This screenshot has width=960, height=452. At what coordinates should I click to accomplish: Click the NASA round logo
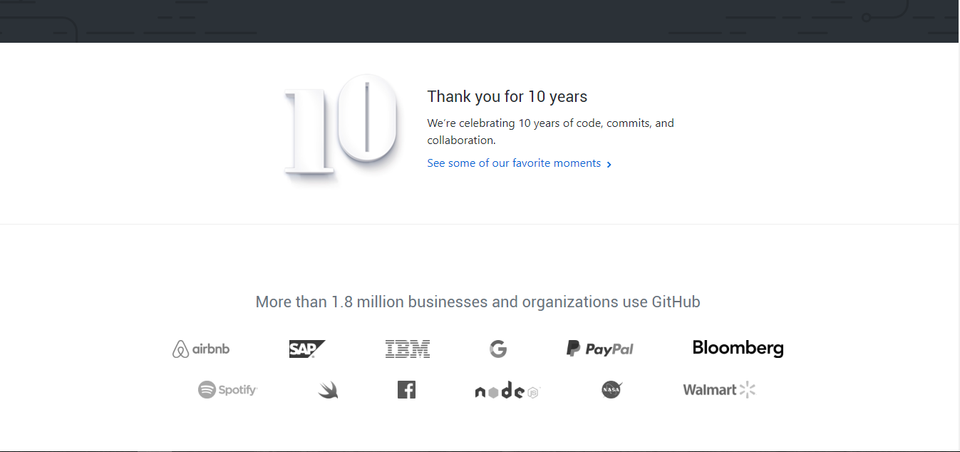pyautogui.click(x=612, y=390)
